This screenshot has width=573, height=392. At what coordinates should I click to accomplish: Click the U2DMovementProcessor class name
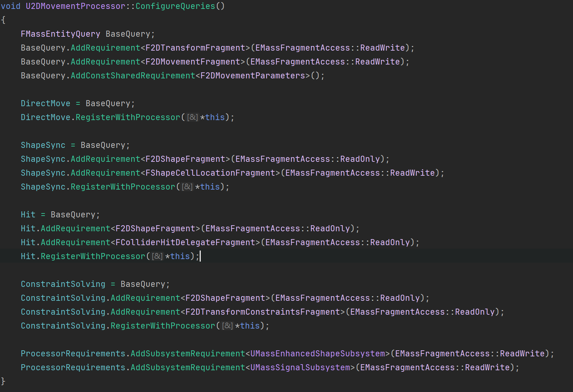click(x=76, y=6)
